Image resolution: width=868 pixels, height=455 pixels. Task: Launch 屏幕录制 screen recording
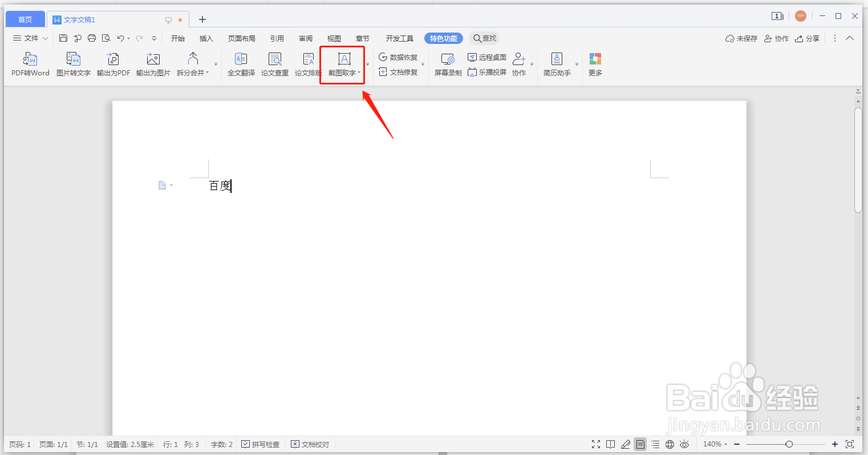447,63
